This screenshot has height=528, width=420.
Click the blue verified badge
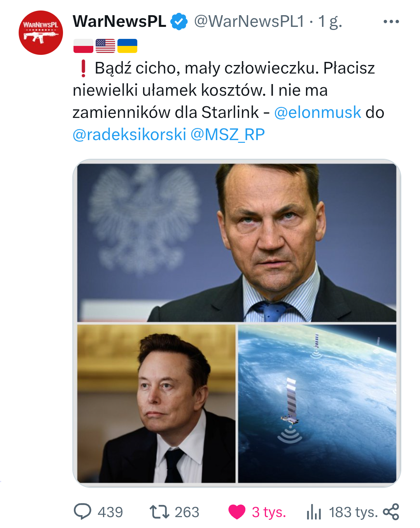[x=179, y=21]
